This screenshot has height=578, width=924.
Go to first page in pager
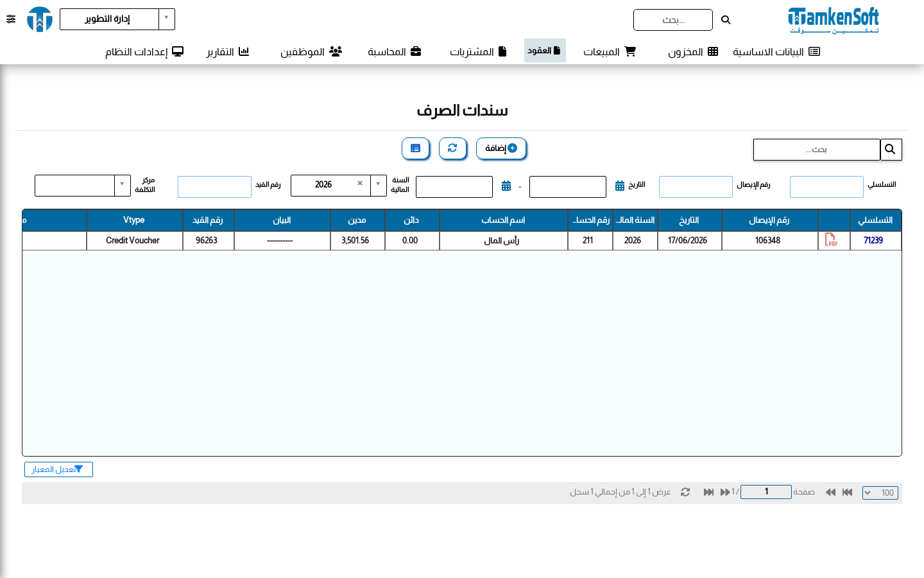pyautogui.click(x=847, y=492)
